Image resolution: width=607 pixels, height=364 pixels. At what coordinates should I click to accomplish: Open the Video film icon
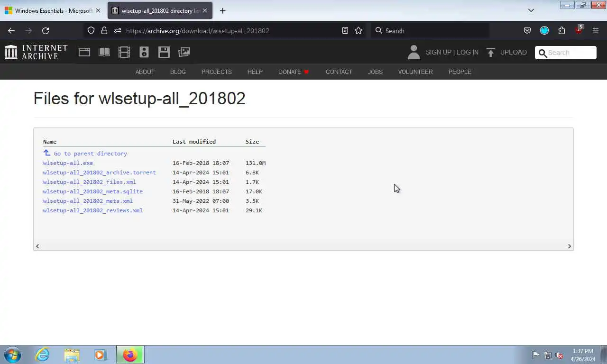(x=124, y=52)
